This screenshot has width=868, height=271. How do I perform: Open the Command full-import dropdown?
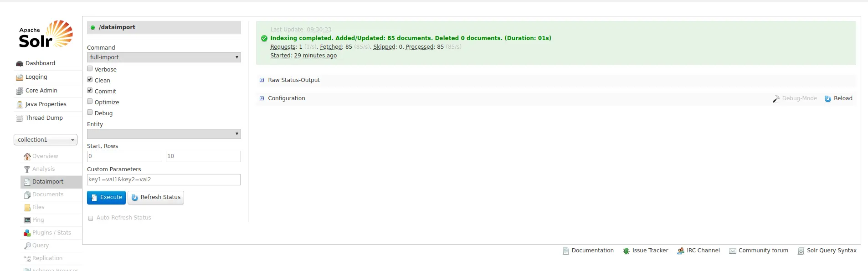[x=164, y=57]
